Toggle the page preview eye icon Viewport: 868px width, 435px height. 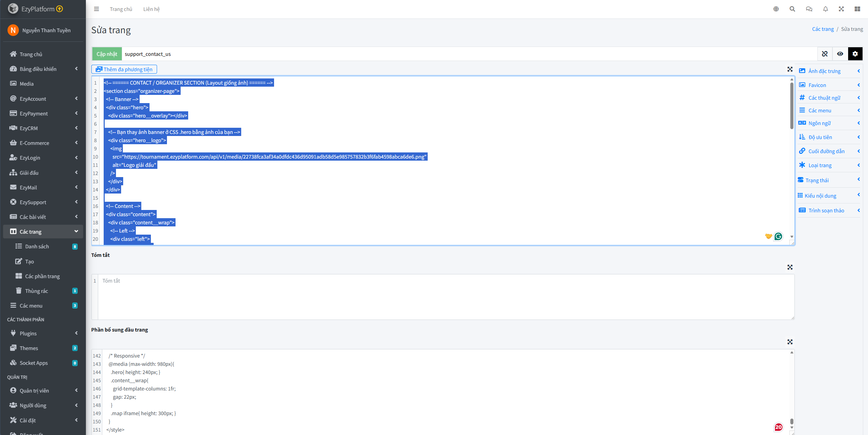(840, 54)
